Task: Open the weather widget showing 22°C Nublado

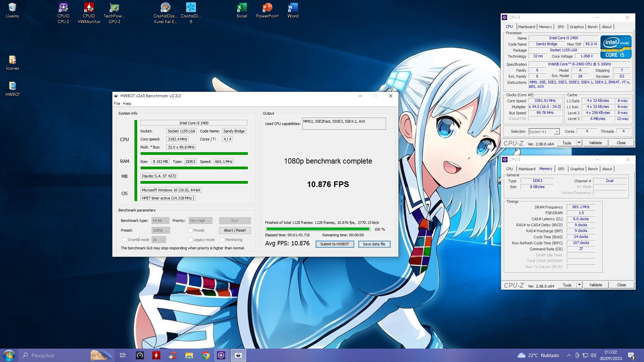Action: (538, 355)
